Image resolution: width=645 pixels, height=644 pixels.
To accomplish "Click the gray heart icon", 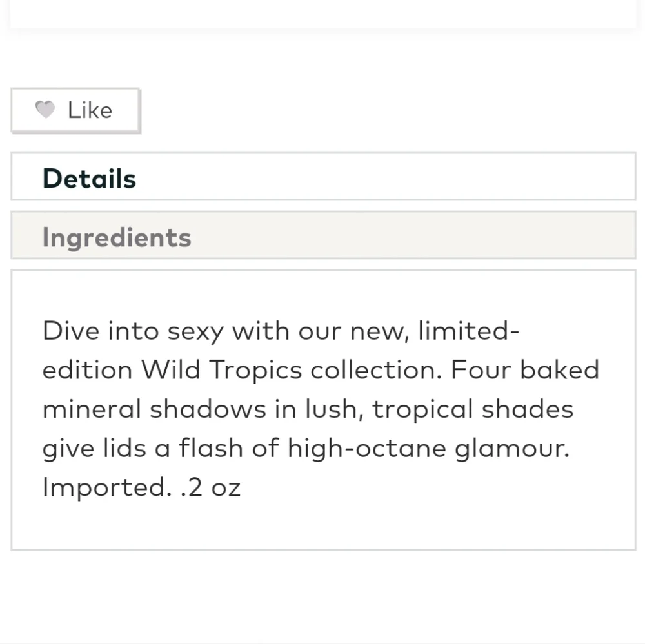I will 45,110.
